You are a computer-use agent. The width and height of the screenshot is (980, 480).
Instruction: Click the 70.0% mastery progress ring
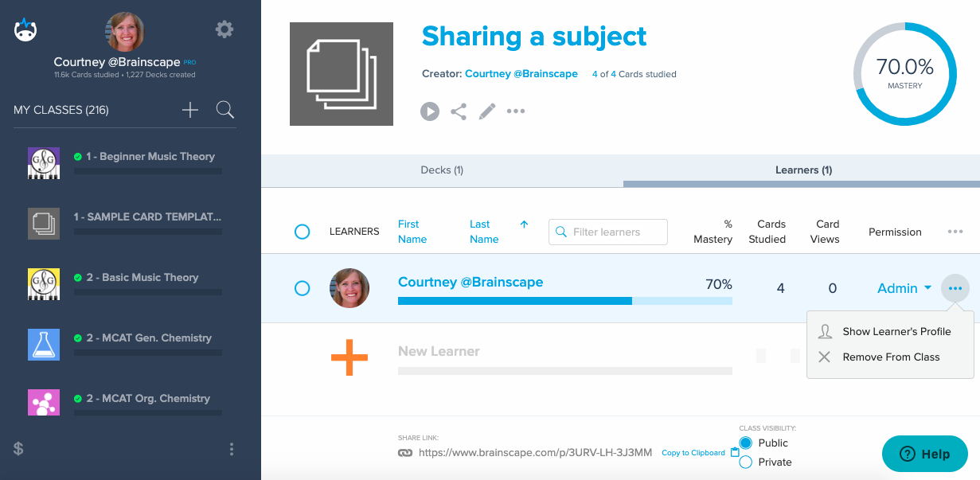(x=904, y=74)
